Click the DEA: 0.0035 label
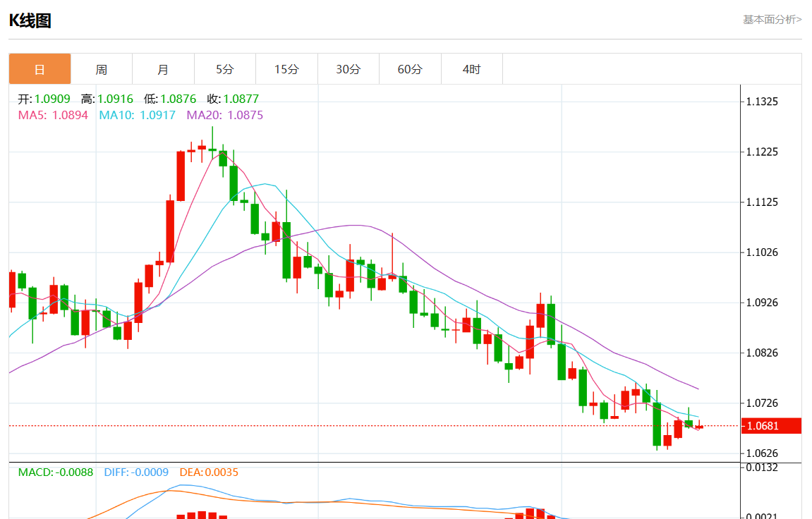 pyautogui.click(x=209, y=472)
